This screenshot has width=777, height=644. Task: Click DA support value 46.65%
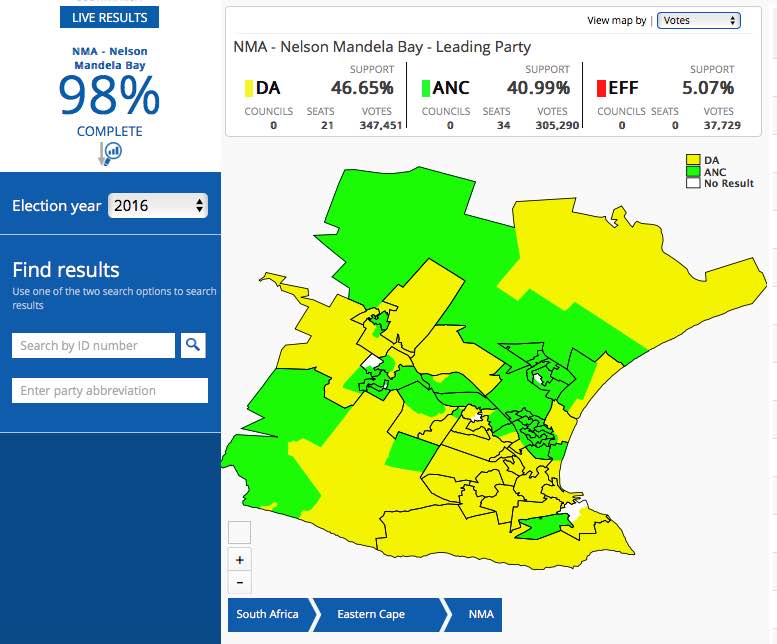(362, 88)
